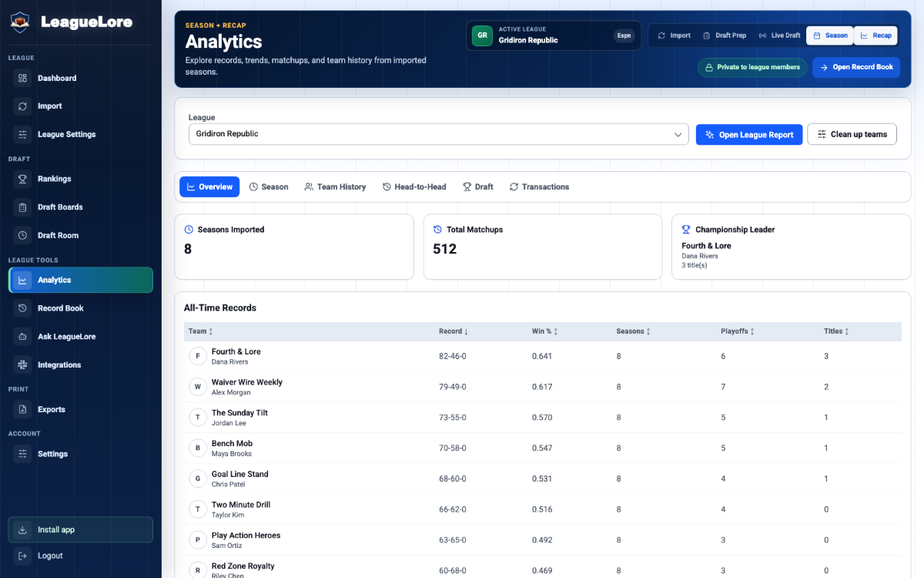Click the Two Minute Drill team name
Viewport: 924px width, 578px height.
point(241,505)
